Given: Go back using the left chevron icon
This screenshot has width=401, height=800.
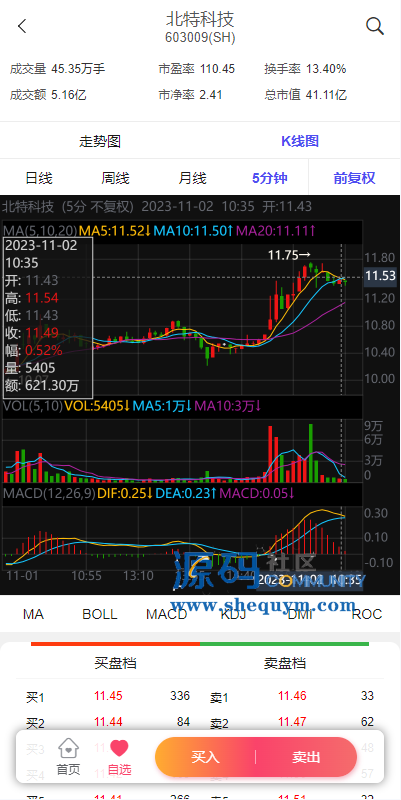Looking at the screenshot, I should click(x=22, y=26).
